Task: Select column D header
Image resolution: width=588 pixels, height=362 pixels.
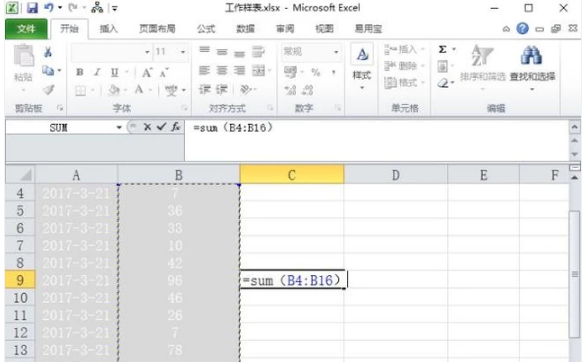Action: point(396,175)
